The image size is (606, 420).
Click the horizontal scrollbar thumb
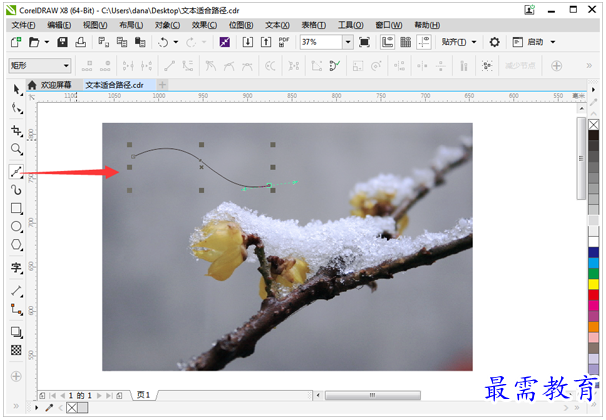coord(373,395)
